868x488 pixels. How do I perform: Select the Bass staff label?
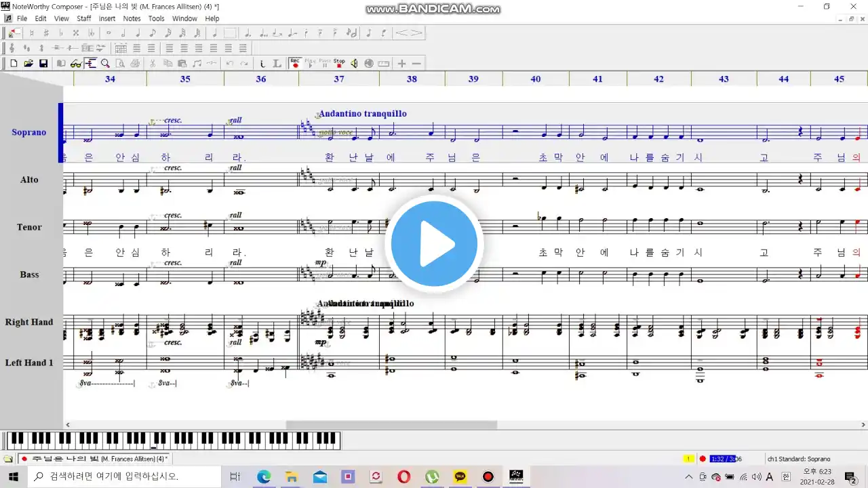(x=29, y=274)
